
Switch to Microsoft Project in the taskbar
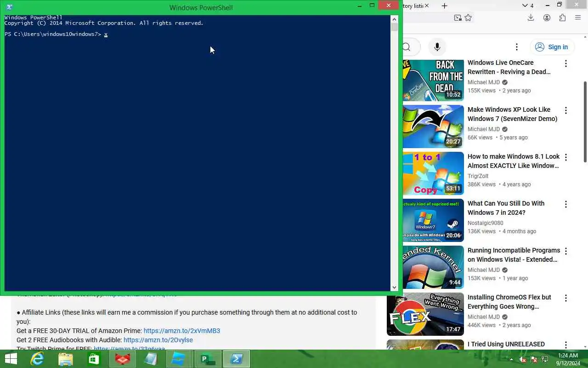[x=208, y=359]
